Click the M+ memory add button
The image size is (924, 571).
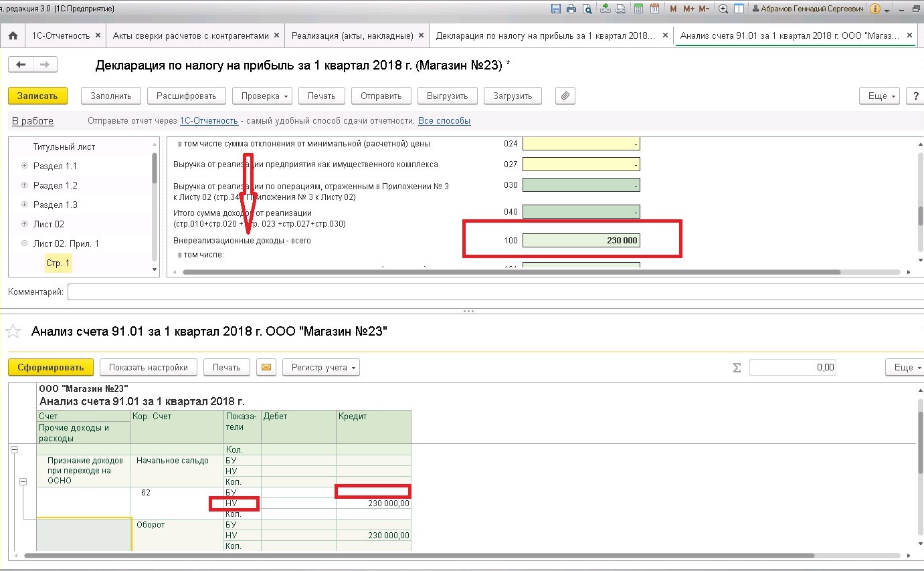(688, 9)
